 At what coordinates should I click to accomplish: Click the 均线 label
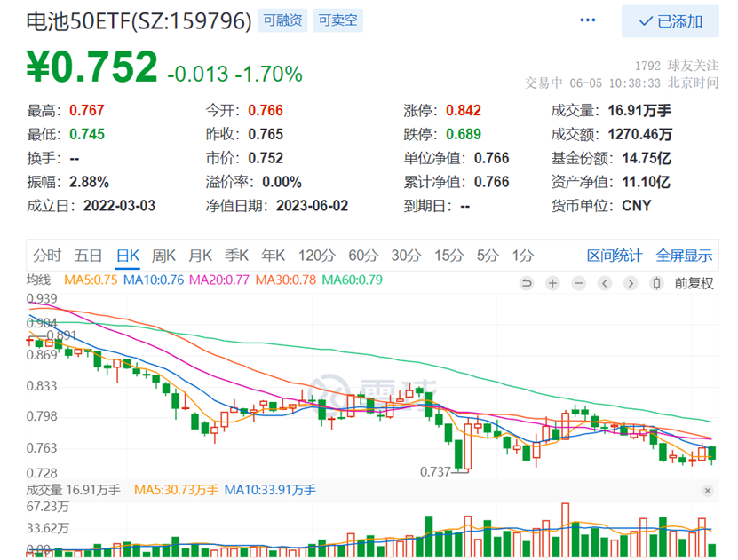pyautogui.click(x=38, y=280)
